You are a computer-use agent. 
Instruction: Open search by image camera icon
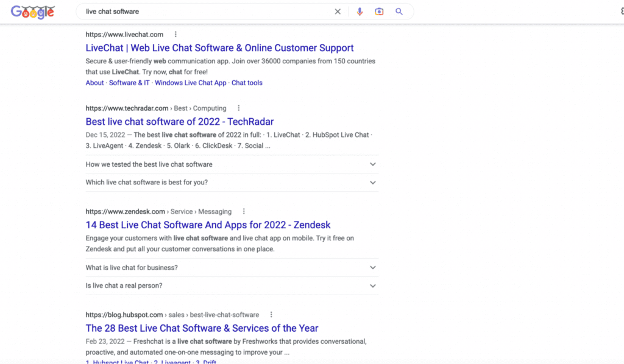[379, 12]
